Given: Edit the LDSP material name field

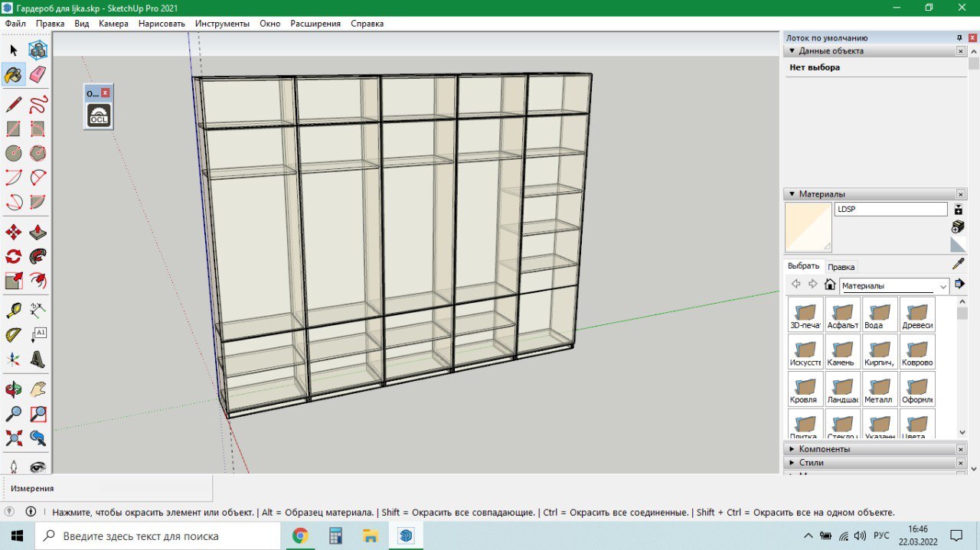Looking at the screenshot, I should click(x=891, y=209).
